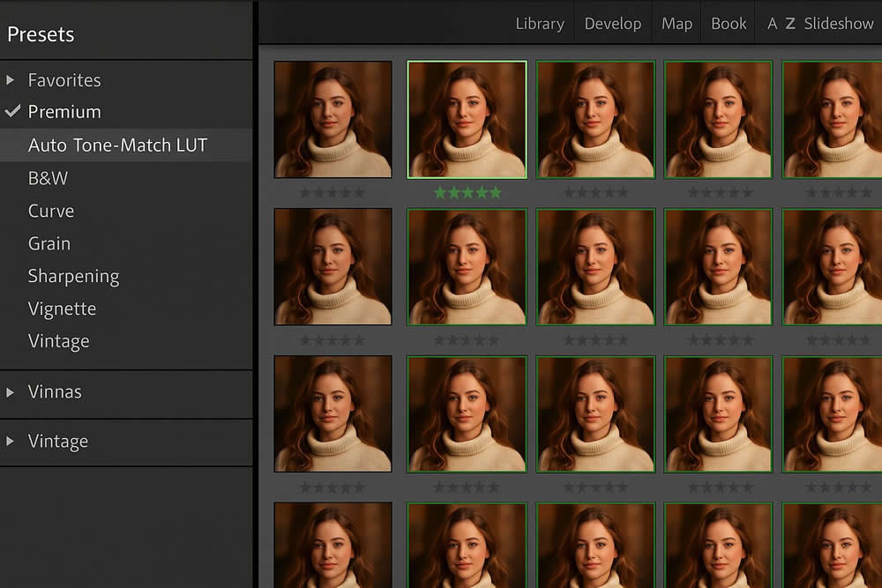Viewport: 882px width, 588px height.
Task: Apply the Grain preset
Action: pyautogui.click(x=49, y=243)
